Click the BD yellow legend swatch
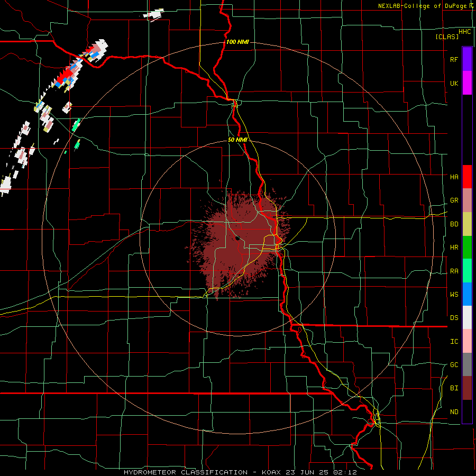Image resolution: width=476 pixels, height=476 pixels. click(x=467, y=224)
